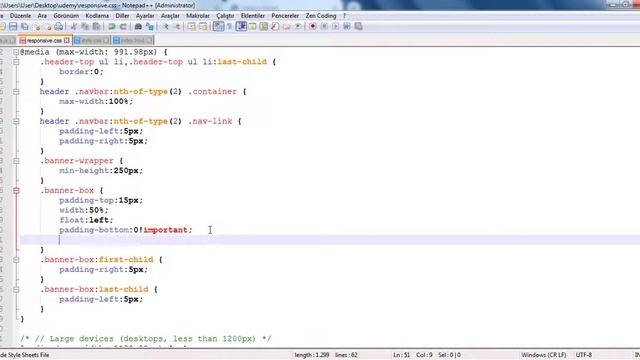Open the Pencereler menu
This screenshot has width=640, height=360.
click(285, 16)
